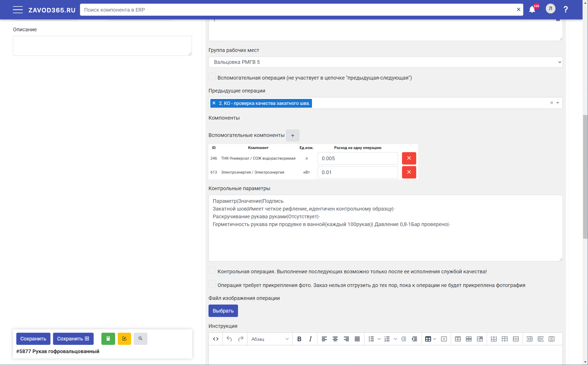Image resolution: width=588 pixels, height=365 pixels.
Task: Expand the Предыдущие операции dropdown arrow
Action: 558,103
